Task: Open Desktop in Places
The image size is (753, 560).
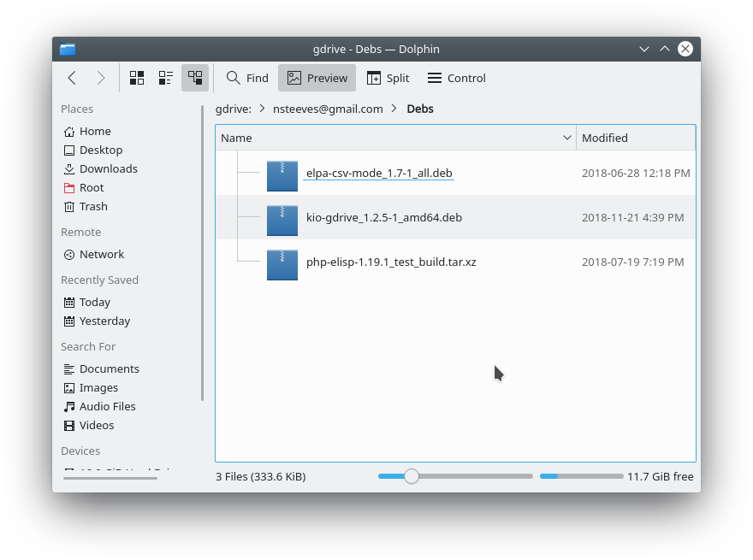Action: coord(93,150)
